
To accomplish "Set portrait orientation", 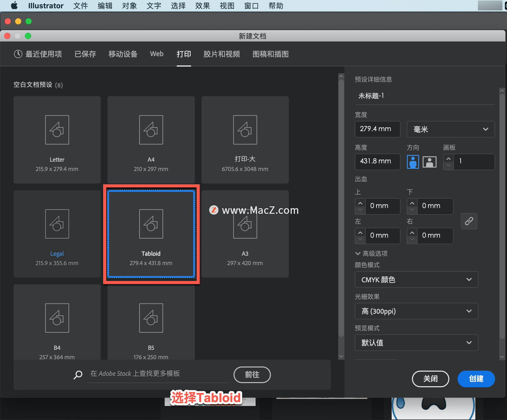I will (x=413, y=162).
